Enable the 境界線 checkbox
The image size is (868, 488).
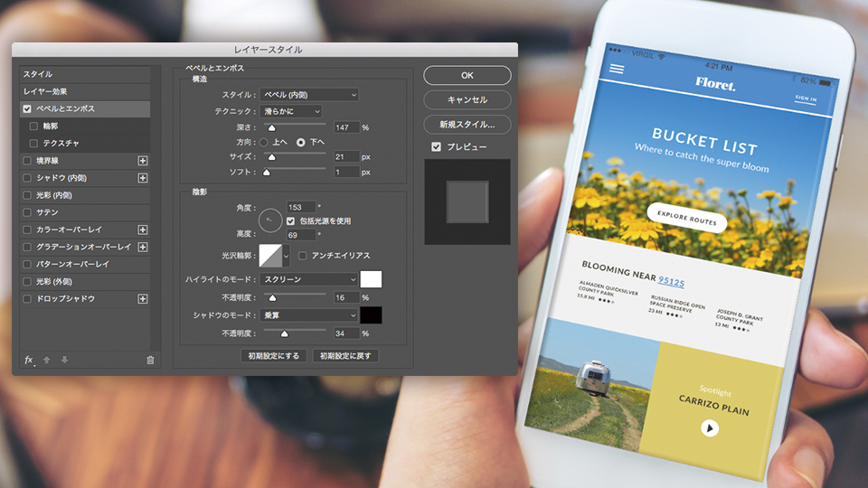pos(27,161)
